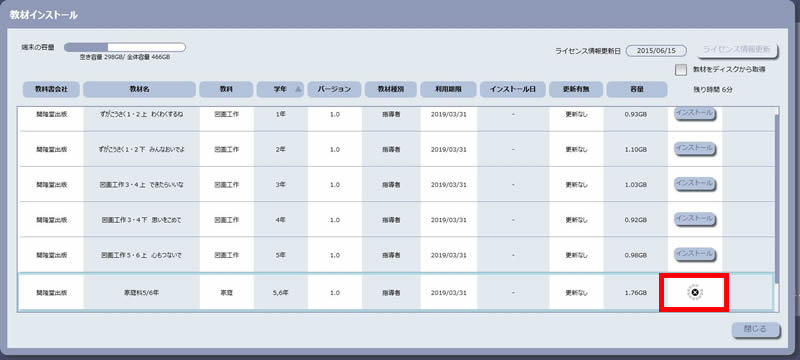Viewport: 800px width, 360px height.
Task: Close the dialog with 閉じる button
Action: click(x=756, y=329)
